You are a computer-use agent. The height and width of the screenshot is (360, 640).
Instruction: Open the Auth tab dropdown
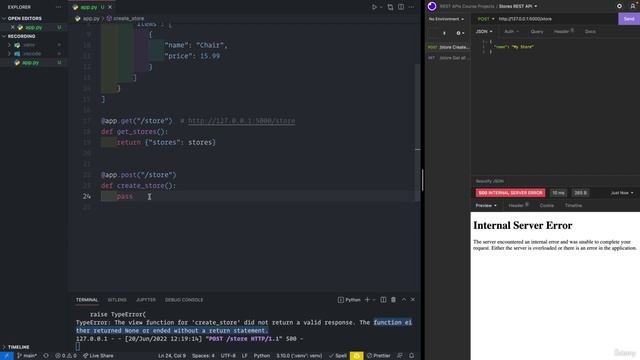pyautogui.click(x=511, y=31)
